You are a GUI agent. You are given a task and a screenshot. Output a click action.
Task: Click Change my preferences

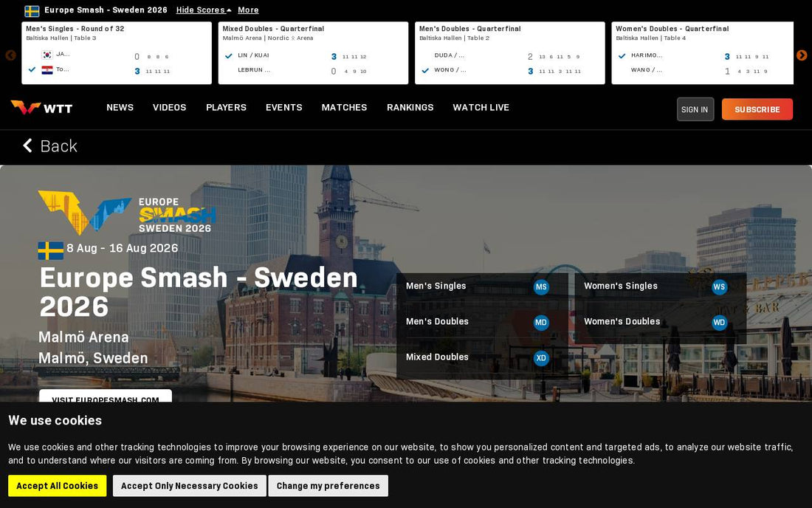(x=328, y=486)
